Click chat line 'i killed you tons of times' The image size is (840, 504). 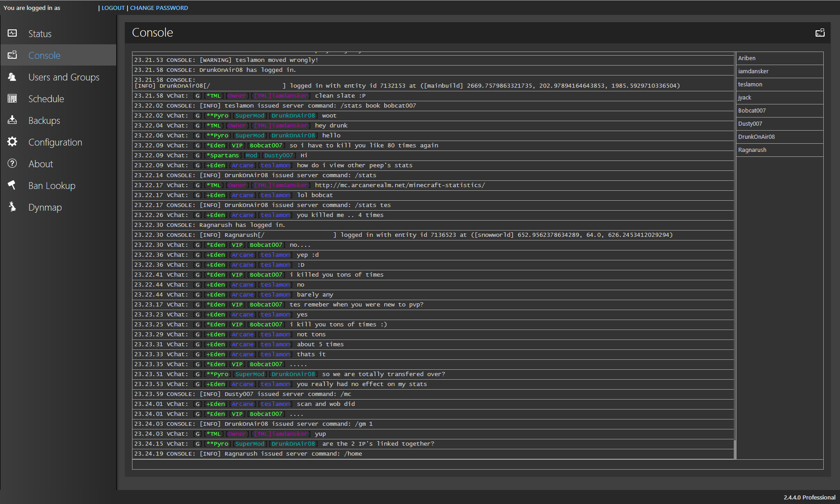433,275
